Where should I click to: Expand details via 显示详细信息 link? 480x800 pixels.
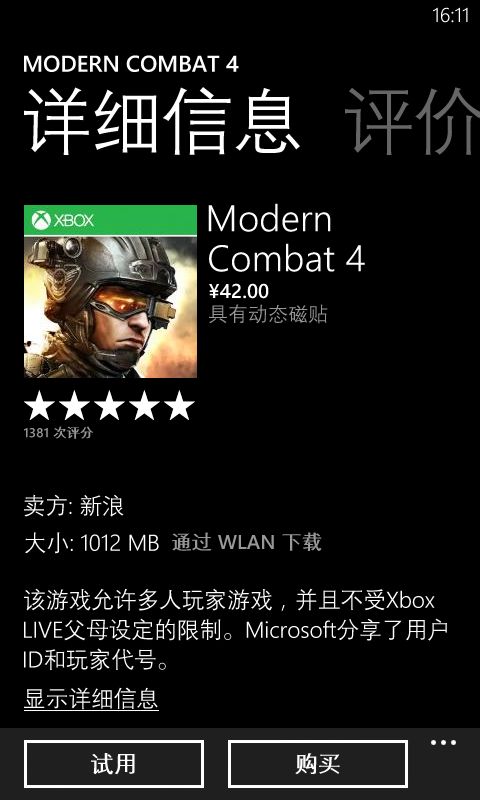(91, 699)
